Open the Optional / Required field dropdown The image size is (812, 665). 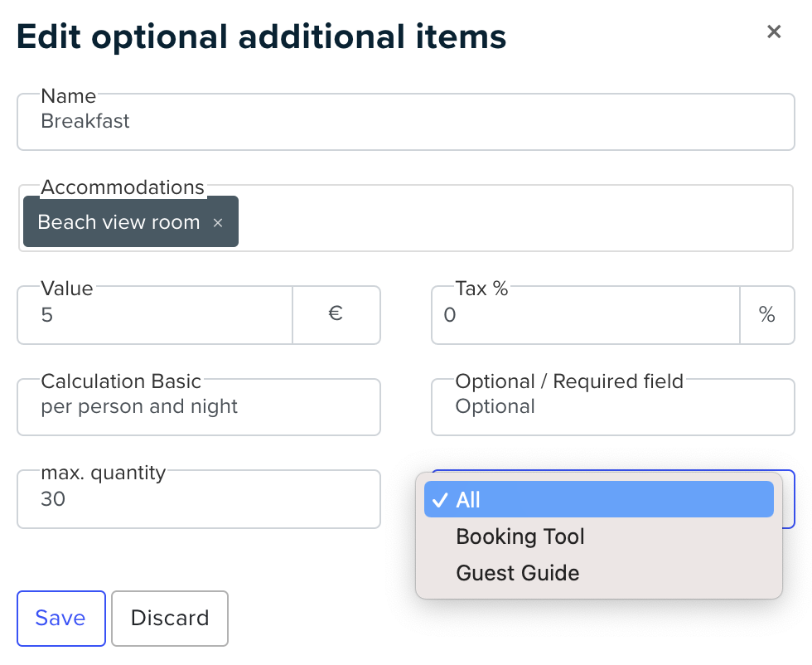pos(613,407)
